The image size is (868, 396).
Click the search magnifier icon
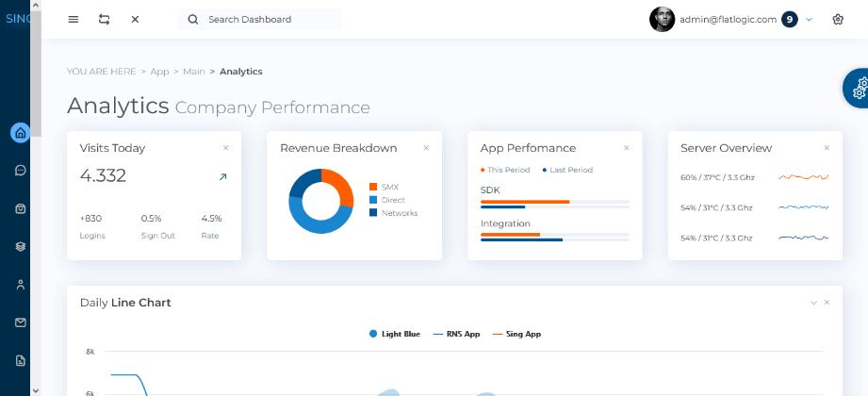point(192,20)
